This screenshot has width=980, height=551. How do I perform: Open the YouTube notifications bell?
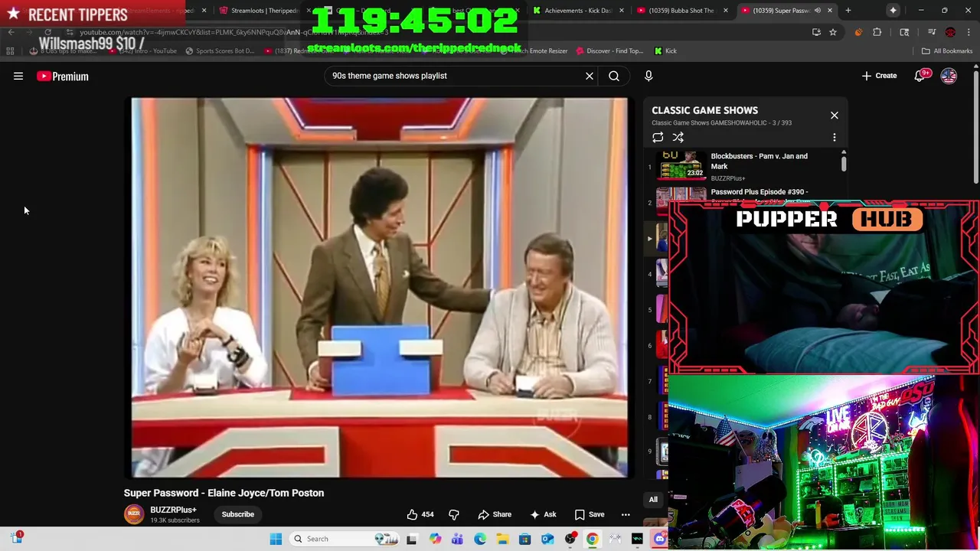[x=920, y=76]
